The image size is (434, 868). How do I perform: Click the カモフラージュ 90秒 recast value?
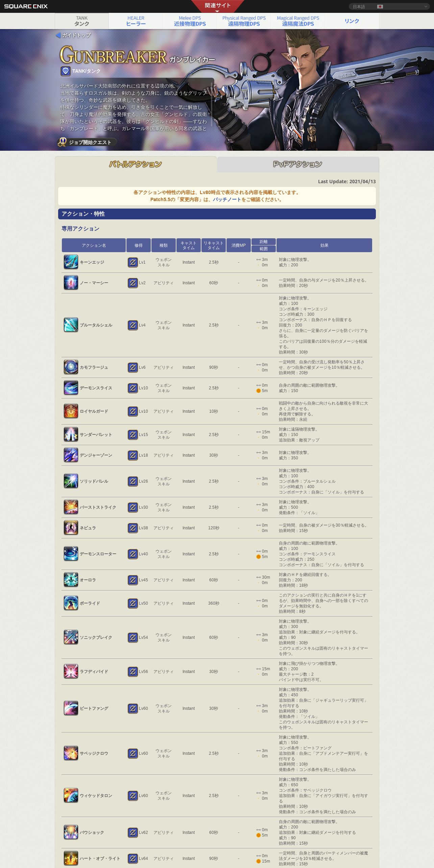(214, 367)
